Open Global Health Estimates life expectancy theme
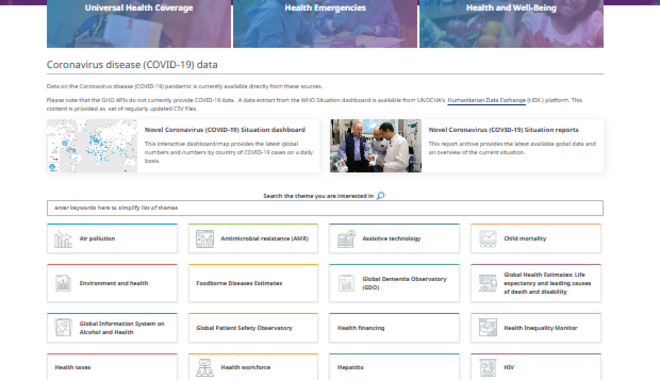 pyautogui.click(x=536, y=283)
